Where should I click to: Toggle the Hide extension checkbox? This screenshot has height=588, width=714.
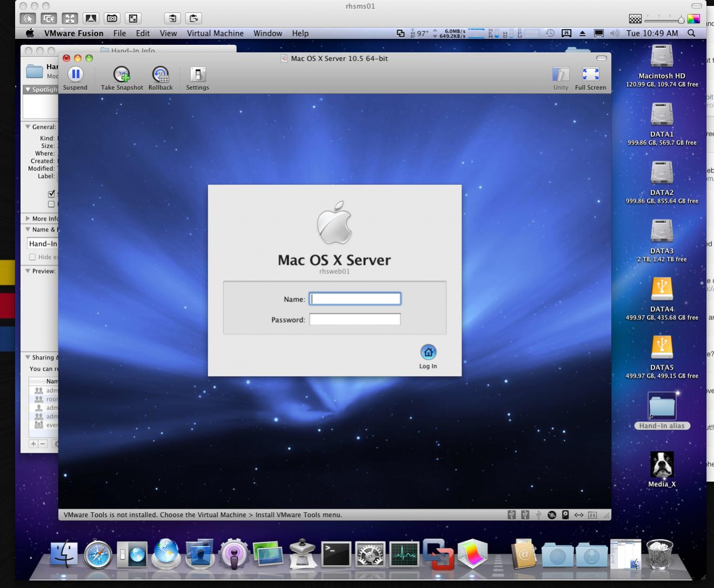(x=32, y=257)
